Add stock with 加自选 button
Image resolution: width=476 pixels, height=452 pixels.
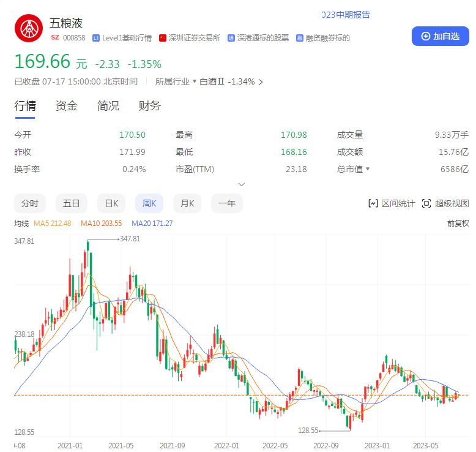click(440, 36)
